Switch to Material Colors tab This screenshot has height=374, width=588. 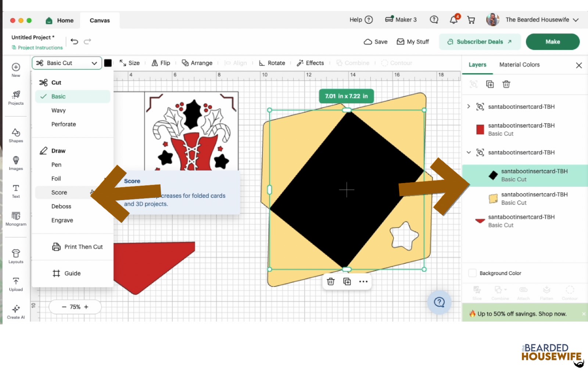(519, 65)
